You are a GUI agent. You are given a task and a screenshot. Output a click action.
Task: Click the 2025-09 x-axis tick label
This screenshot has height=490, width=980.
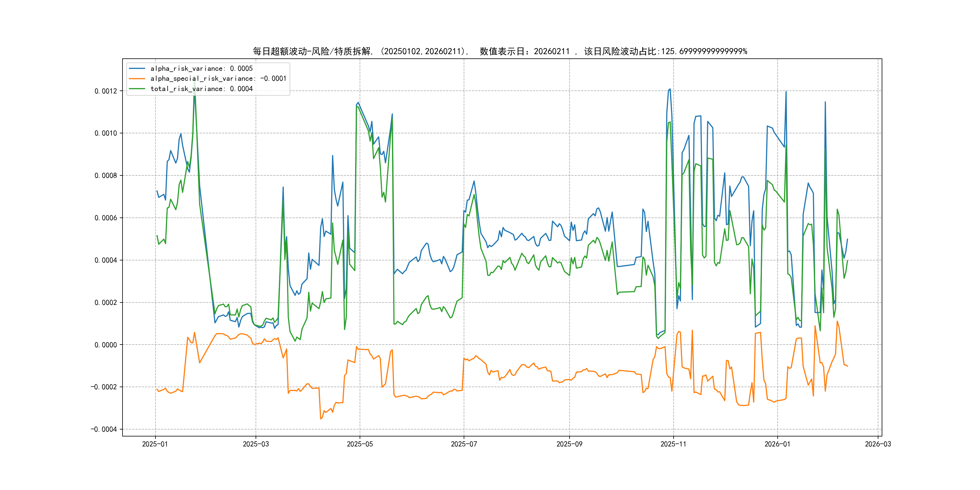(x=569, y=444)
